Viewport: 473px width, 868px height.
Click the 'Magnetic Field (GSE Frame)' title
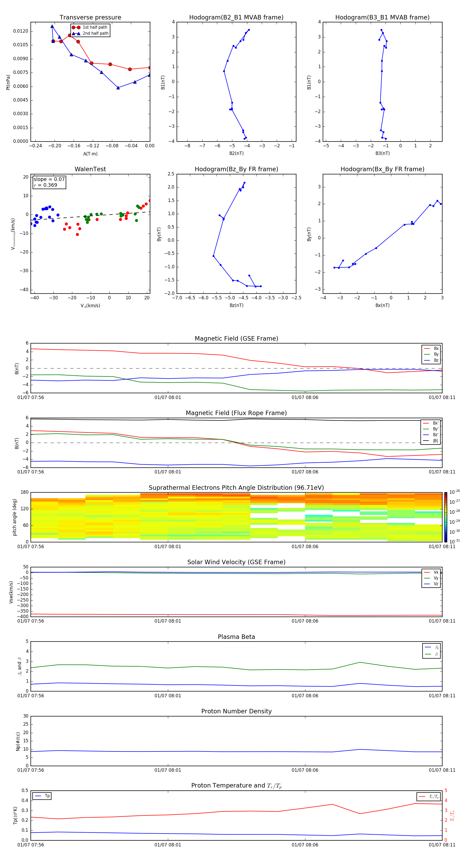coord(236,339)
